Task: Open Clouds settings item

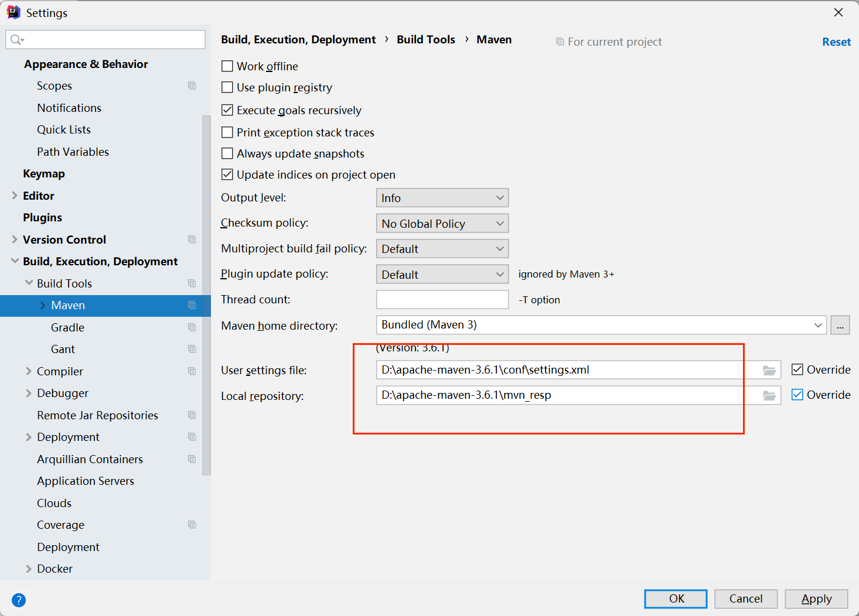Action: pos(54,503)
